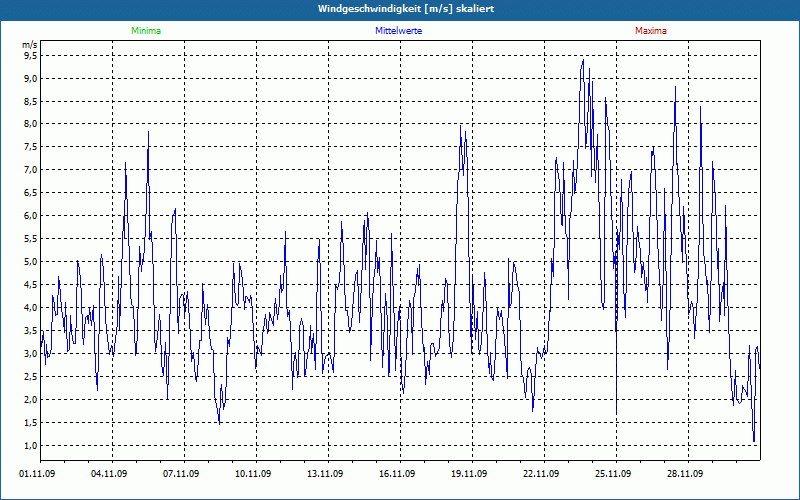This screenshot has height=500, width=800.
Task: Click the 25.11.09 date tick
Action: (616, 474)
